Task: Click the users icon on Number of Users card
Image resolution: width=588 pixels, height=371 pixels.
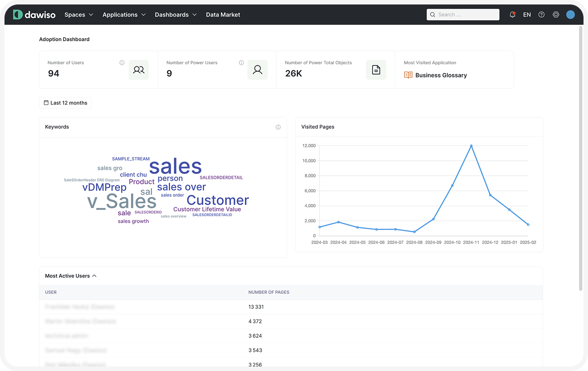Action: coord(138,70)
